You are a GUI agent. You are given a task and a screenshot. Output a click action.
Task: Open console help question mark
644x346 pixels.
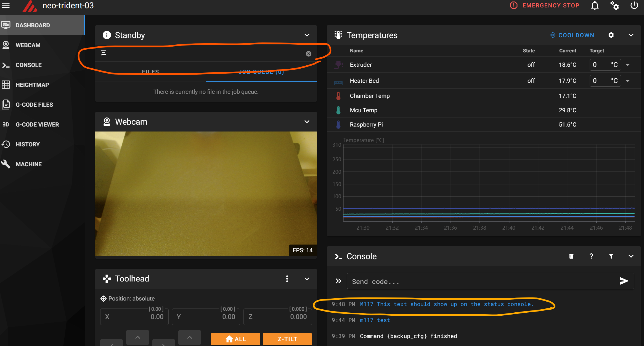coord(591,256)
